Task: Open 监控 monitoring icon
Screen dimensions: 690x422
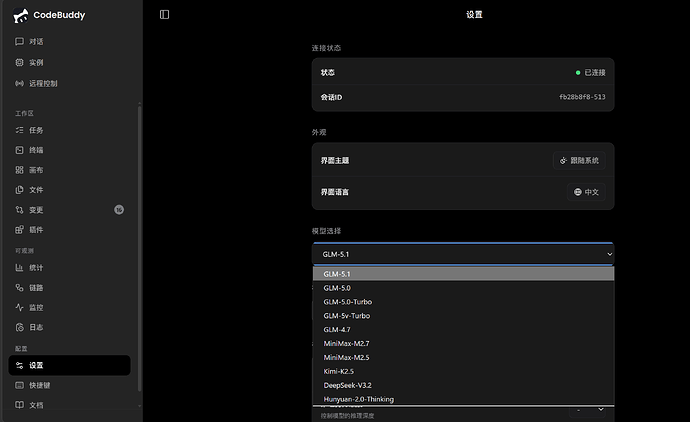Action: (19, 308)
